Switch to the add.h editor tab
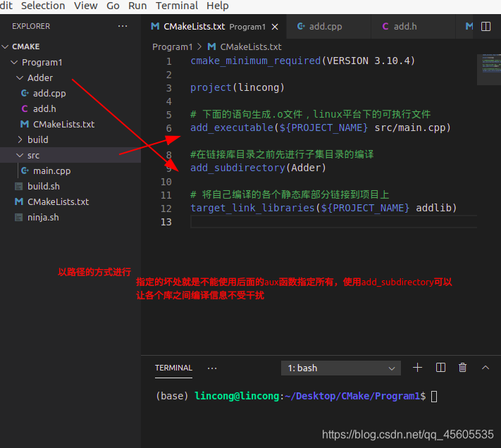The image size is (501, 448). click(x=413, y=27)
